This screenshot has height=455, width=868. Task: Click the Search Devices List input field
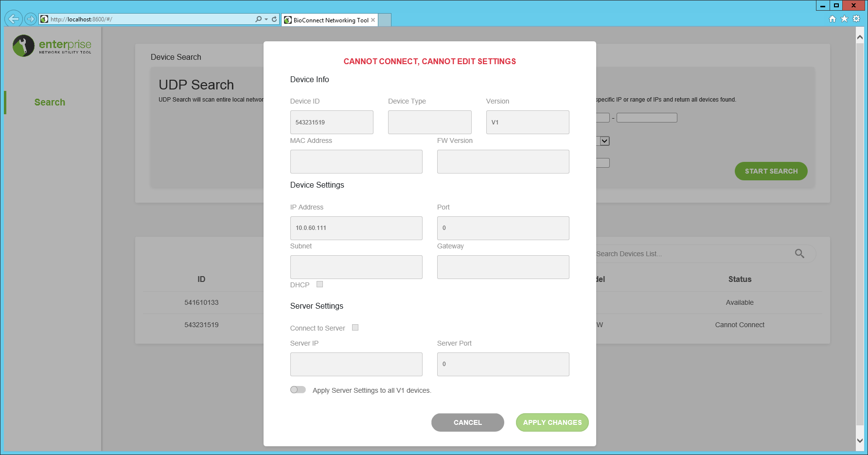681,253
